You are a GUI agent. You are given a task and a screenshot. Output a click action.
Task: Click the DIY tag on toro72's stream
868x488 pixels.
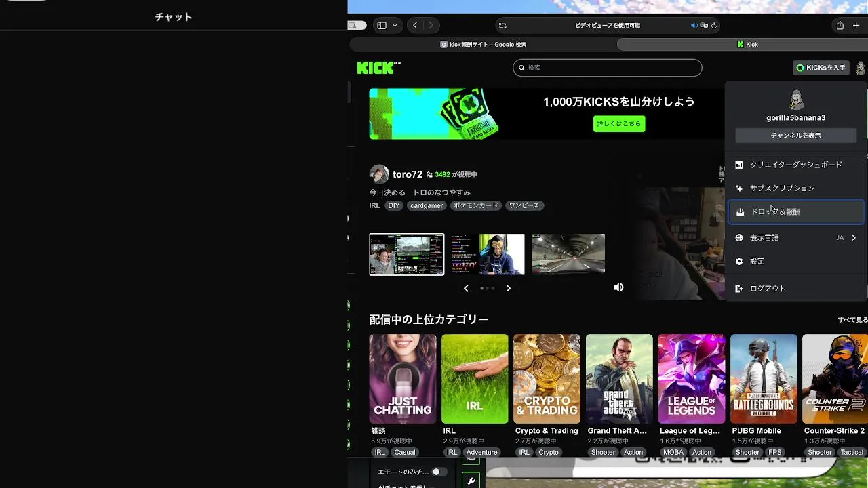(x=394, y=205)
